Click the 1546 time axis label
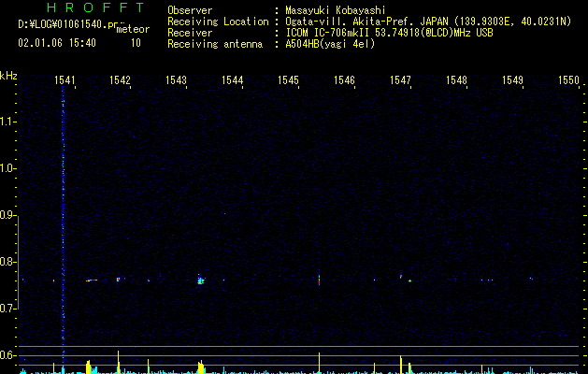 pos(344,80)
